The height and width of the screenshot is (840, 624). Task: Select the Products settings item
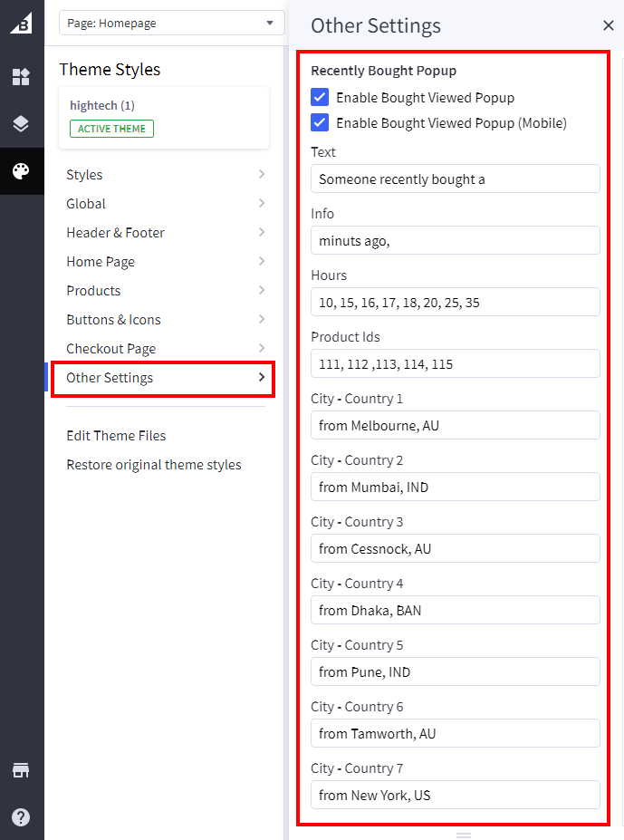click(165, 291)
